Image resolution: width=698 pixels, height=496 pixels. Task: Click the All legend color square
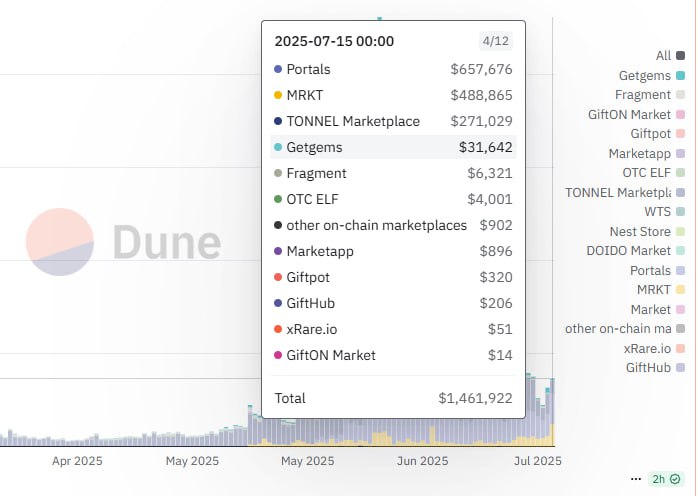[x=680, y=56]
